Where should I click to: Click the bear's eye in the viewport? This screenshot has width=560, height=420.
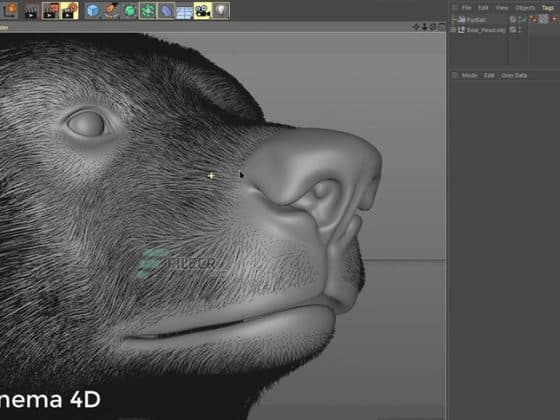pos(86,124)
